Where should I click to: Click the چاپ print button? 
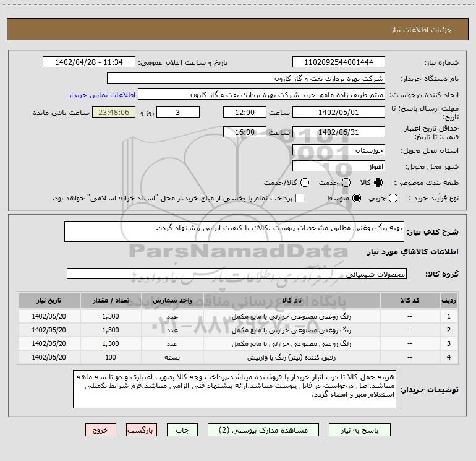point(182,430)
